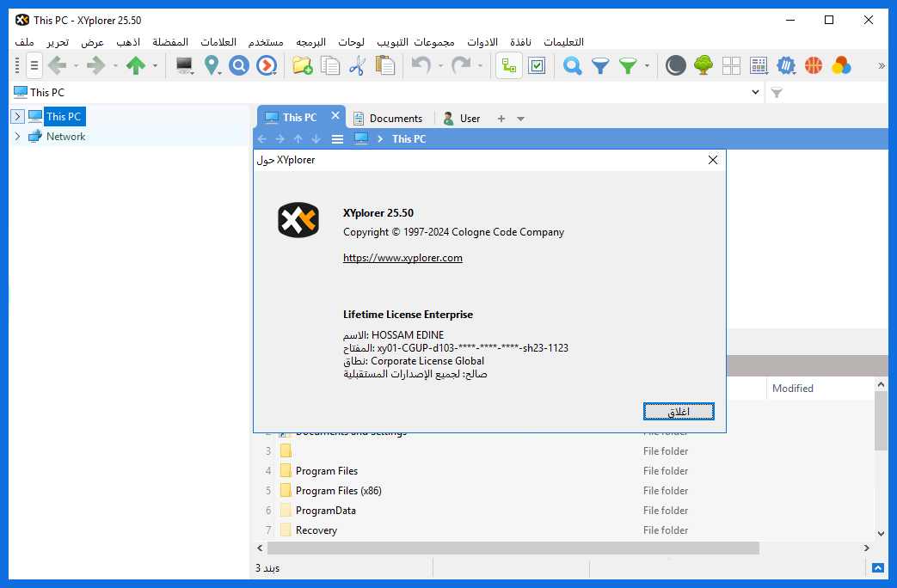Click This PC in breadcrumb bar
Viewport: 897px width, 588px height.
pos(409,139)
